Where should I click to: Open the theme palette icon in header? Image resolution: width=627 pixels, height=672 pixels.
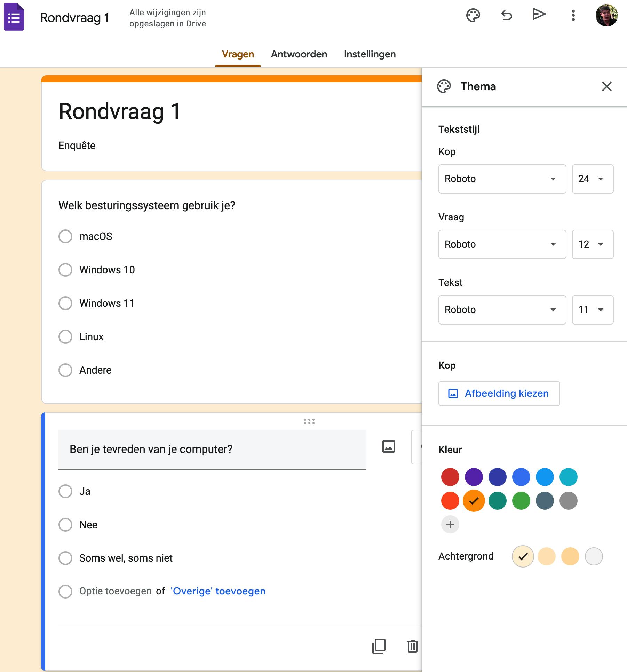click(x=473, y=16)
